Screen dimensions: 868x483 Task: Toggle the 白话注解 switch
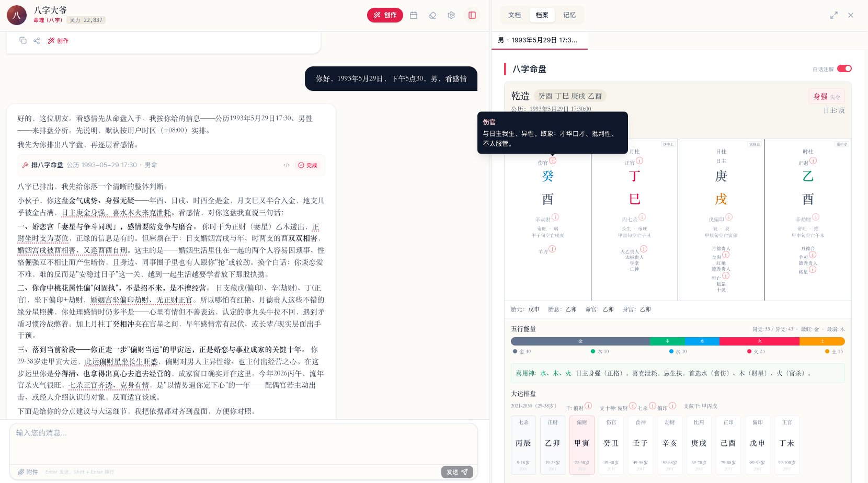844,68
